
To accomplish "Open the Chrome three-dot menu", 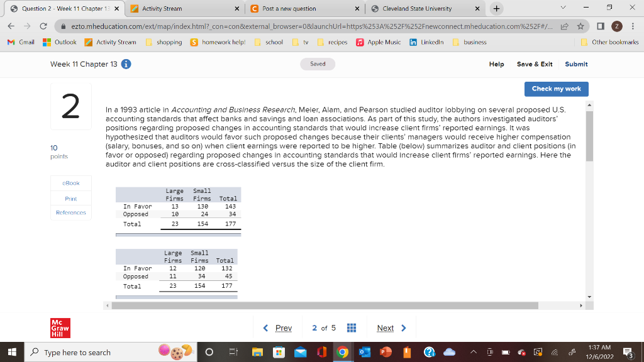I will tap(633, 26).
